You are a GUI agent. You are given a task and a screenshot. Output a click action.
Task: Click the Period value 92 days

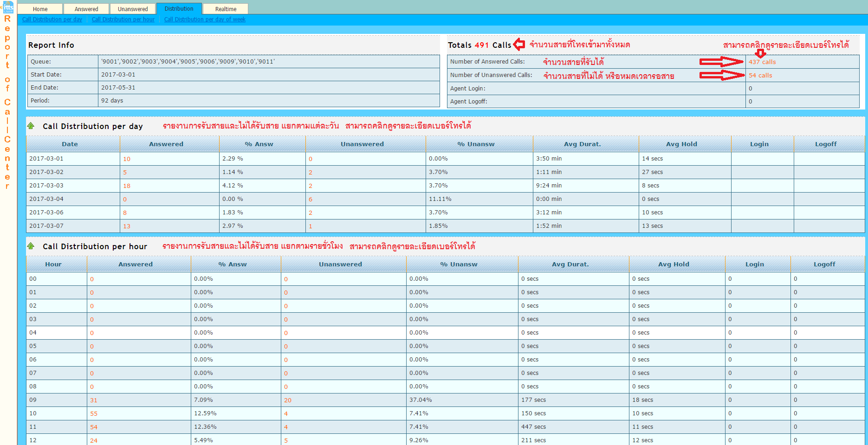coord(112,100)
